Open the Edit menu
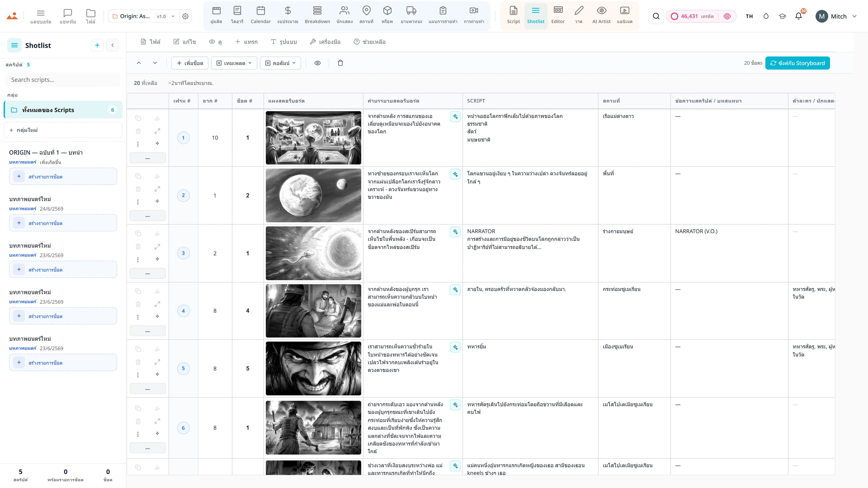The width and height of the screenshot is (868, 488). (185, 42)
